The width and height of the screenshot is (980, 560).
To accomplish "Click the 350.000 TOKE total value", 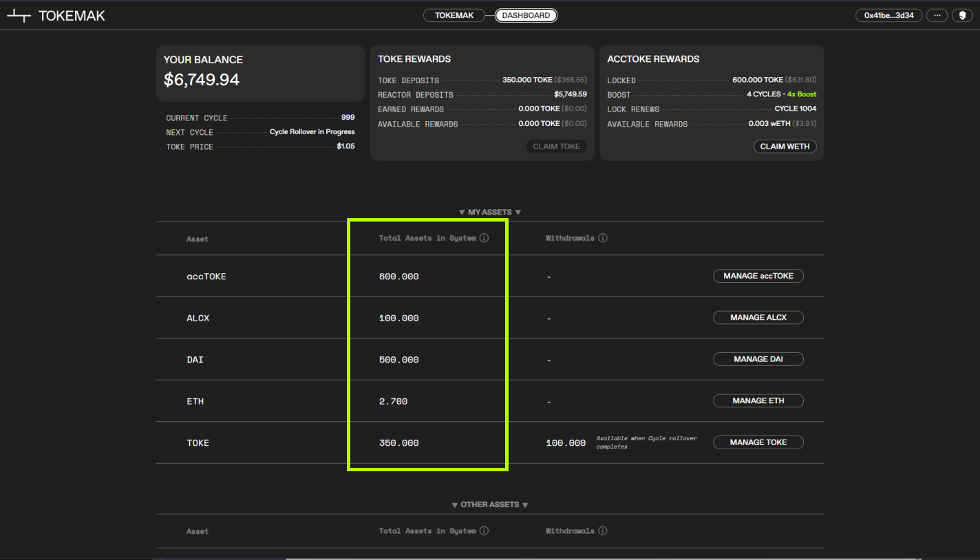I will click(399, 443).
